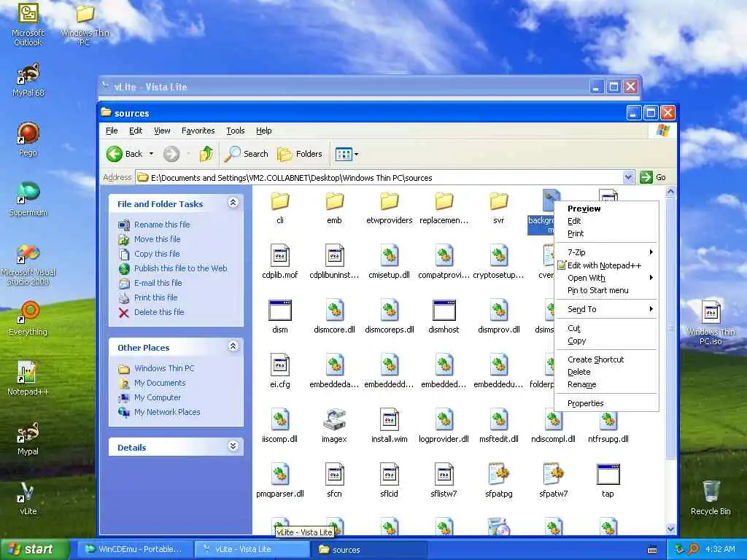This screenshot has height=560, width=747.
Task: Collapse File and Folder Tasks panel
Action: pos(233,203)
